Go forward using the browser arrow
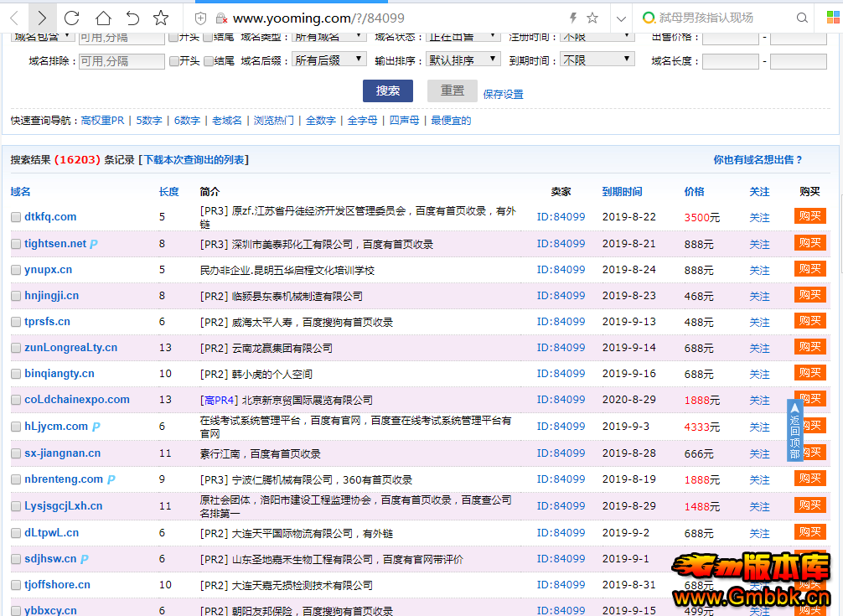This screenshot has width=843, height=616. click(x=42, y=18)
